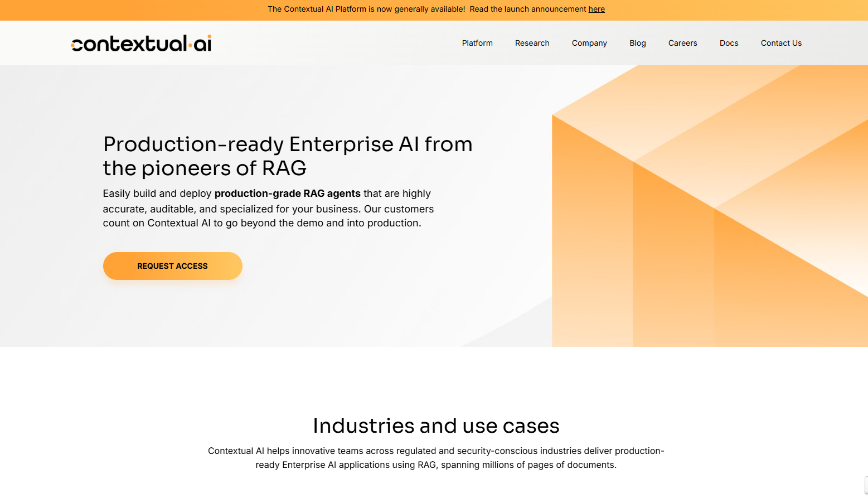The width and height of the screenshot is (868, 503).
Task: Click the bolded 'production-grade RAG agents' text
Action: (x=287, y=194)
